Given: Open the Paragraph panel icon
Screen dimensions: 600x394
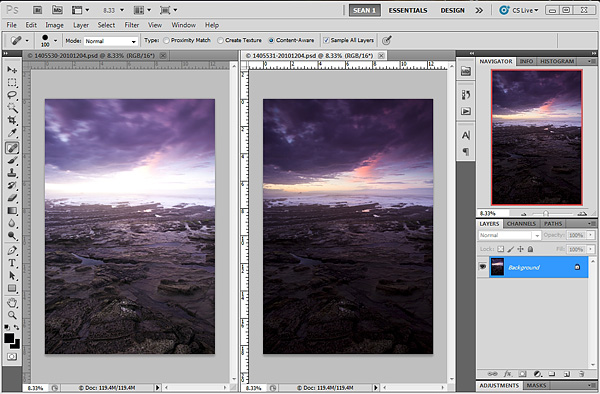Looking at the screenshot, I should (x=466, y=152).
